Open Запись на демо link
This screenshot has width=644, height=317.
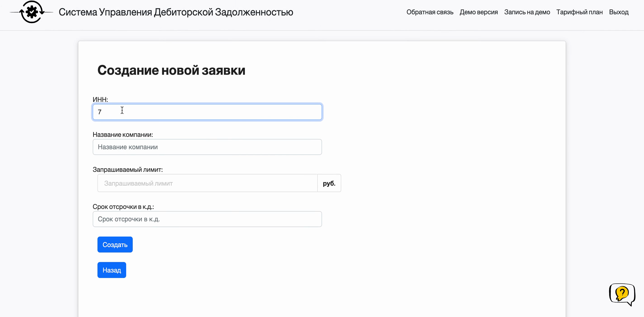click(527, 12)
